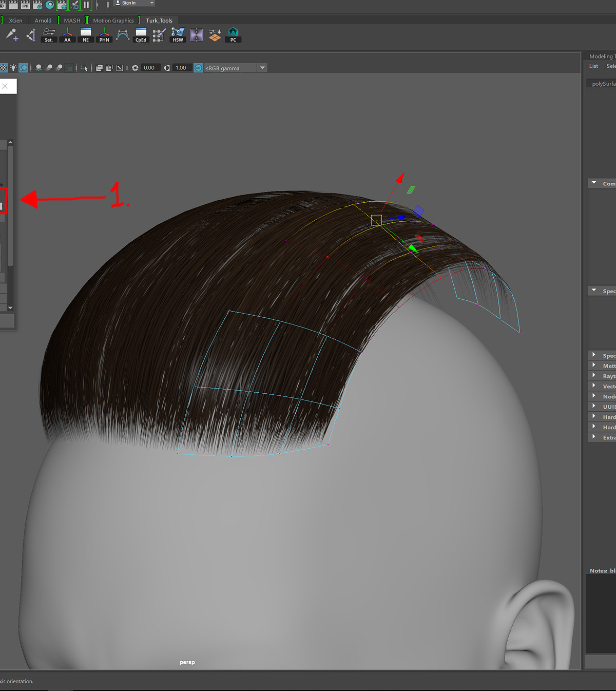The height and width of the screenshot is (691, 616).
Task: Open the Motion Graphics shelf tab
Action: [x=113, y=21]
